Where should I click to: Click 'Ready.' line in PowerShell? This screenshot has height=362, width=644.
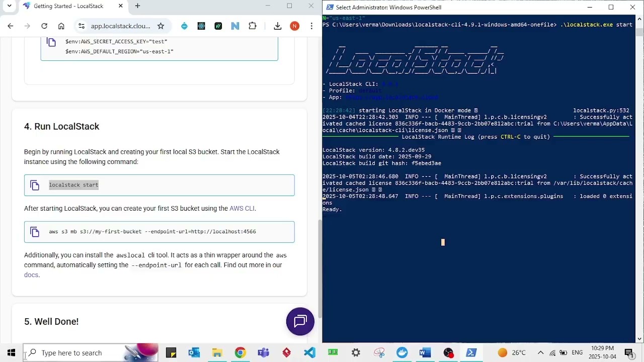pos(332,210)
